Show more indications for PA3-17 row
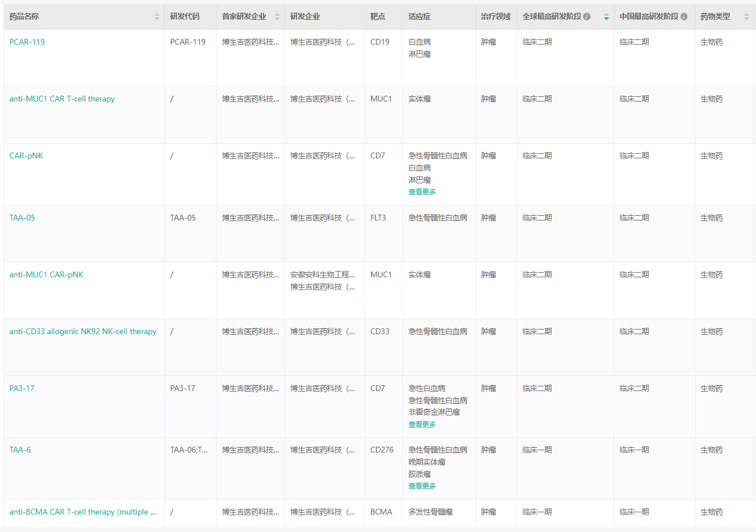The height and width of the screenshot is (532, 756). click(x=422, y=425)
